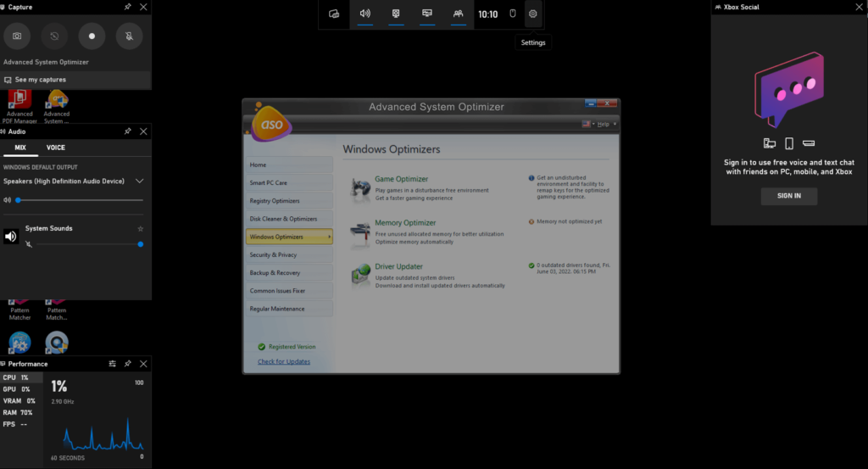Switch to the VOICE tab
The height and width of the screenshot is (469, 868).
(55, 148)
